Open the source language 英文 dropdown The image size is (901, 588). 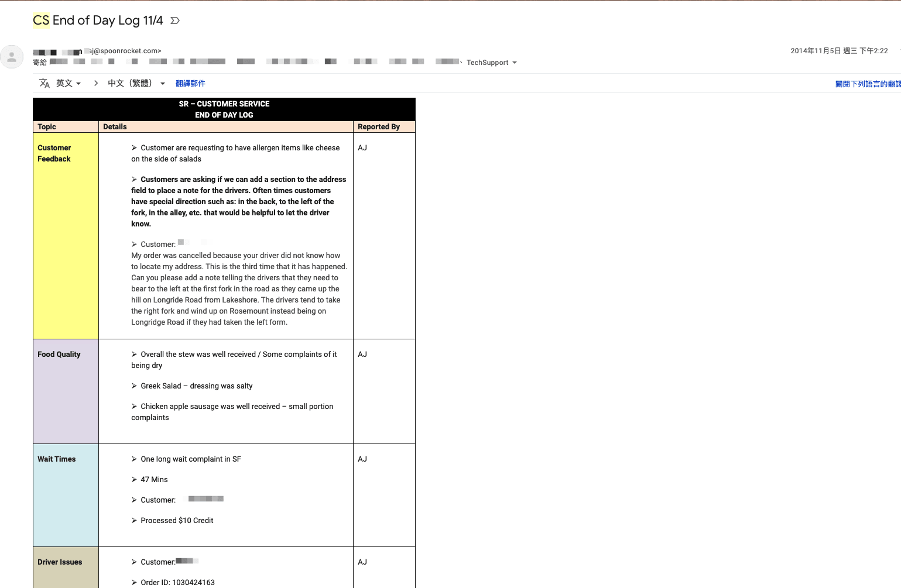tap(68, 83)
